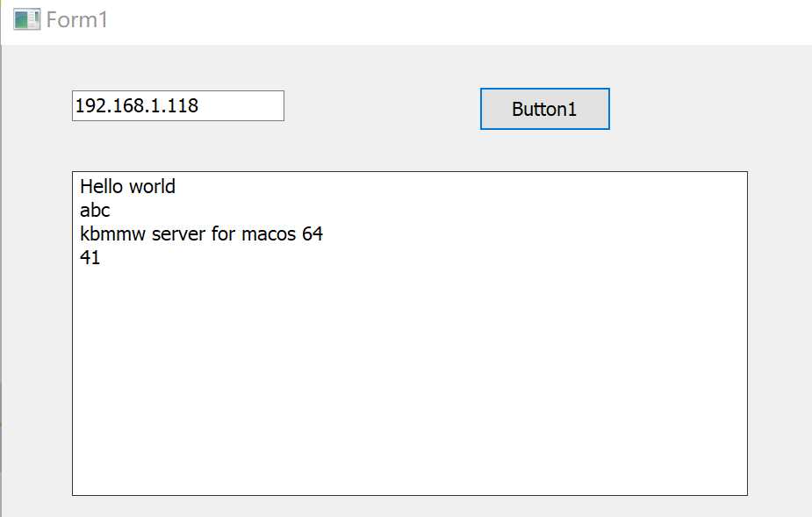Click the number "64" in the memo
Screen dimensions: 812x517
click(313, 234)
